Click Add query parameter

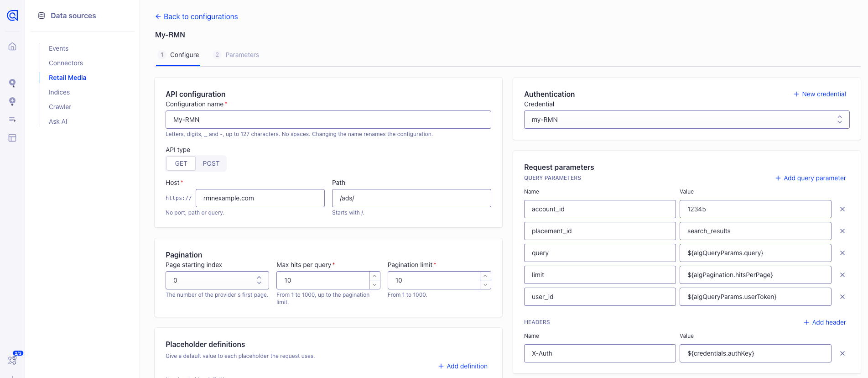point(811,178)
